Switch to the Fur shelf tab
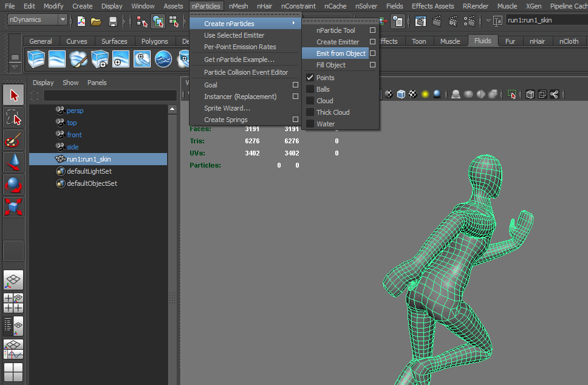The height and width of the screenshot is (385, 588). pos(510,41)
